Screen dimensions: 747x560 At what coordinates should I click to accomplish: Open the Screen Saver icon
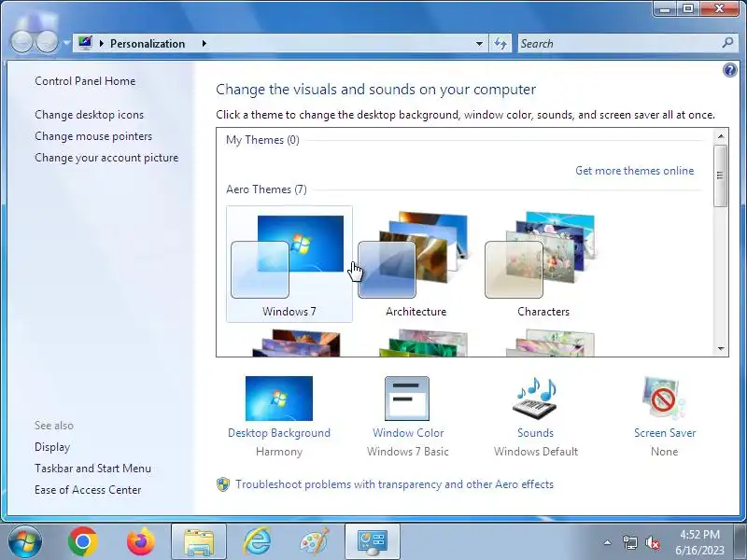click(x=664, y=399)
